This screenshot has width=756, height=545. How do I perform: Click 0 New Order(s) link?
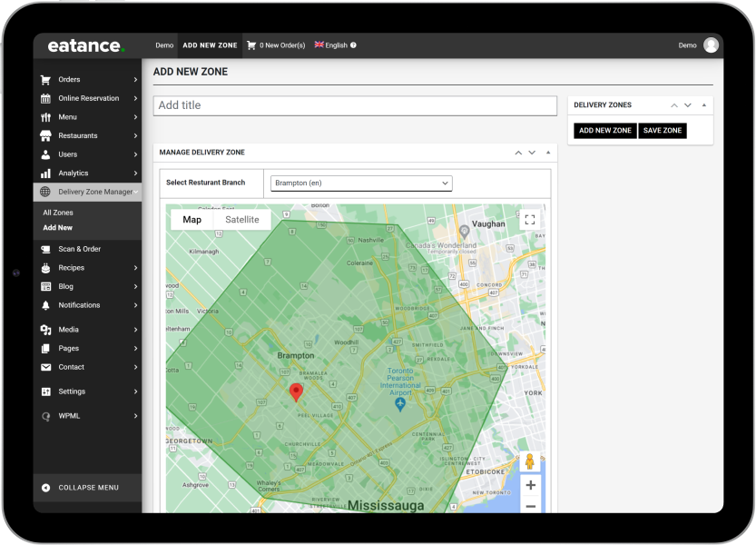pos(282,45)
